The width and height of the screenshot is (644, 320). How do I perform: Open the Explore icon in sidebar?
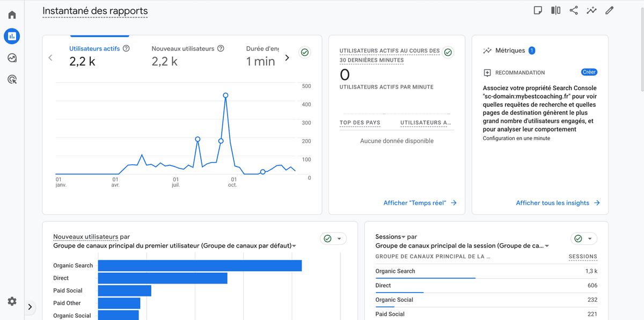point(12,58)
